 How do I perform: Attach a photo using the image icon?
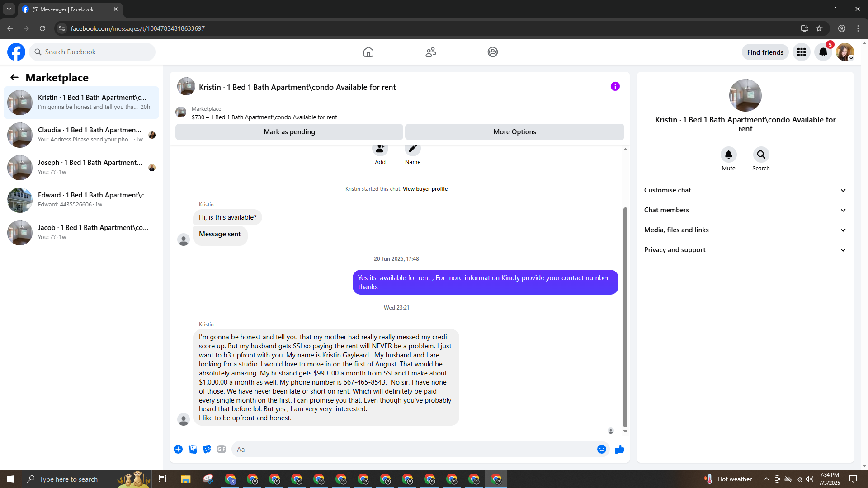[193, 449]
